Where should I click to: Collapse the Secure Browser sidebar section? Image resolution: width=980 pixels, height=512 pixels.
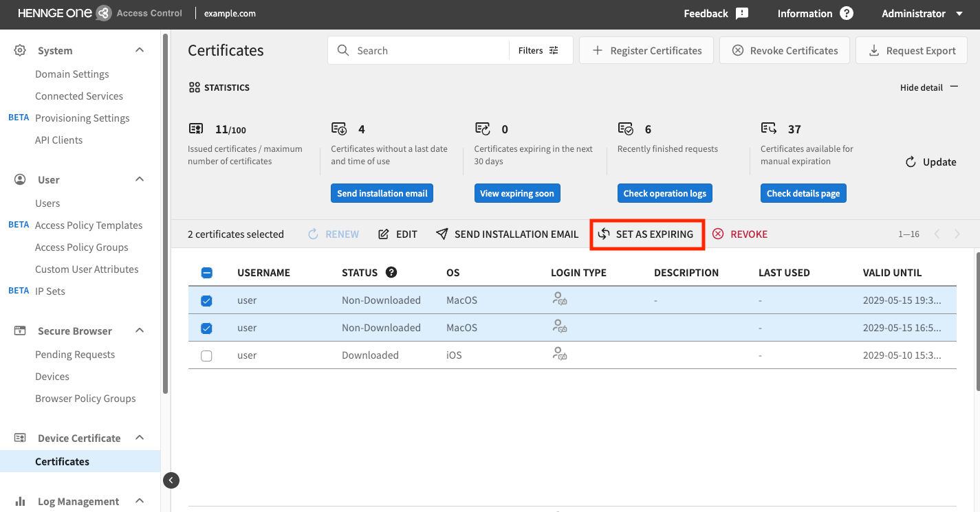(140, 331)
